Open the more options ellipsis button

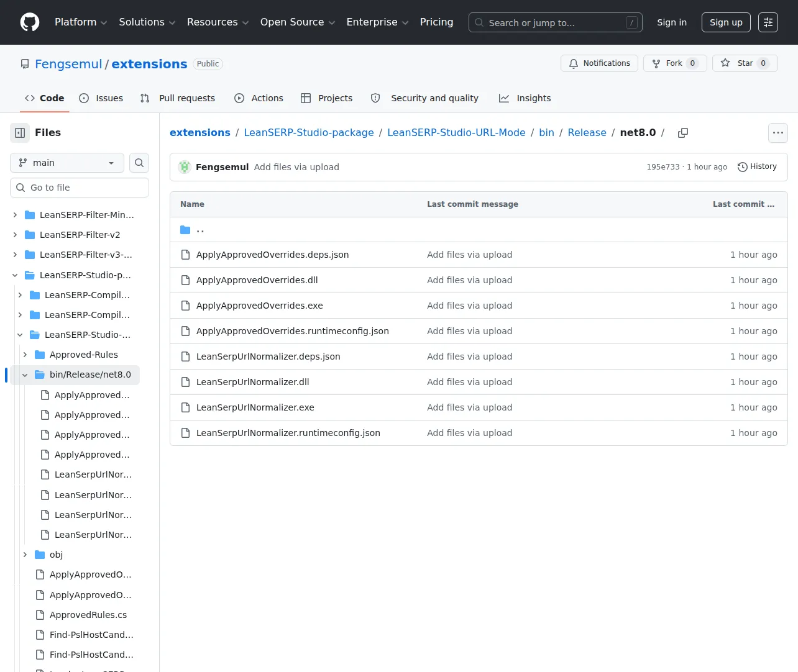(778, 133)
